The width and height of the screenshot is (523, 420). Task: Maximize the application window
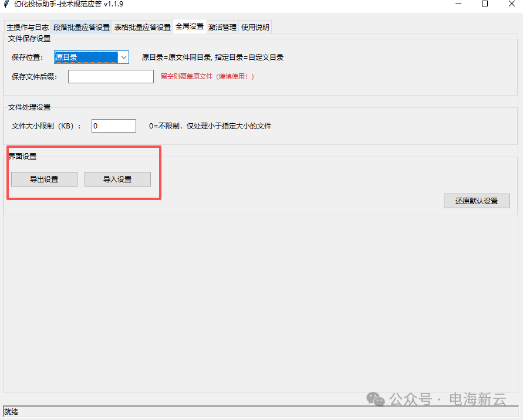point(485,4)
